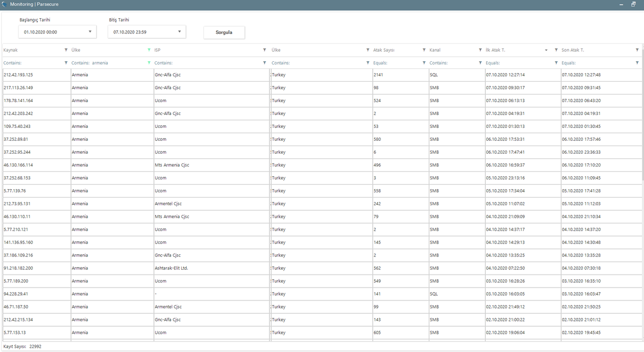Open the header filter icon of the Ülke column after ISP
Screen dimensions: 644x352
point(367,50)
